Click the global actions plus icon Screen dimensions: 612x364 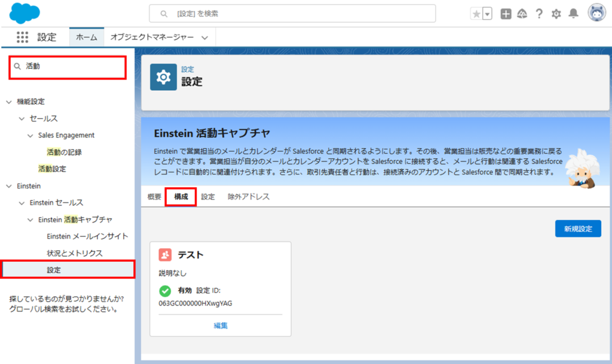(506, 14)
